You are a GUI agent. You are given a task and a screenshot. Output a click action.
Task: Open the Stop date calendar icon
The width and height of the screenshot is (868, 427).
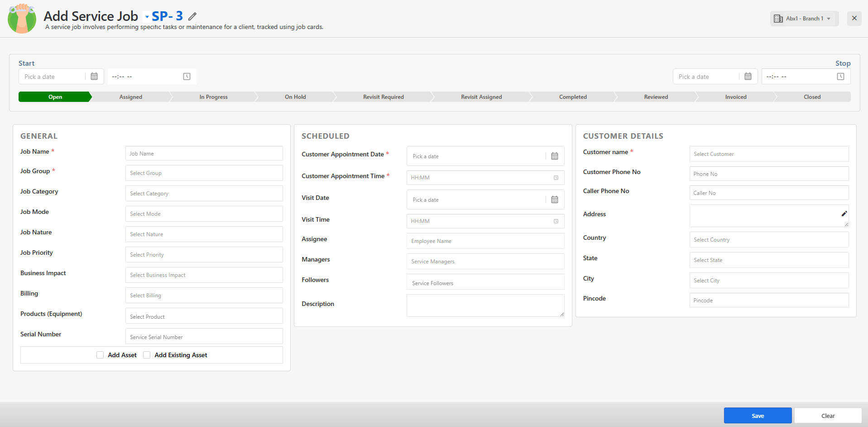(x=748, y=77)
